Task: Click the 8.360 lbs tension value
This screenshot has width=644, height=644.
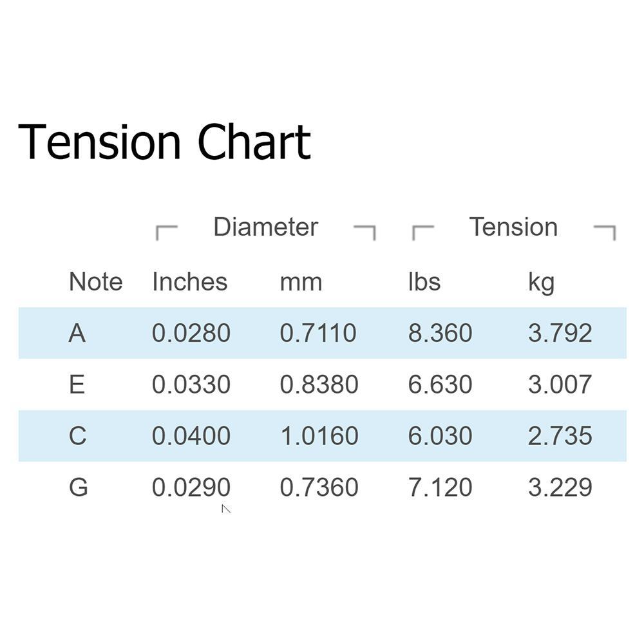Action: [440, 333]
